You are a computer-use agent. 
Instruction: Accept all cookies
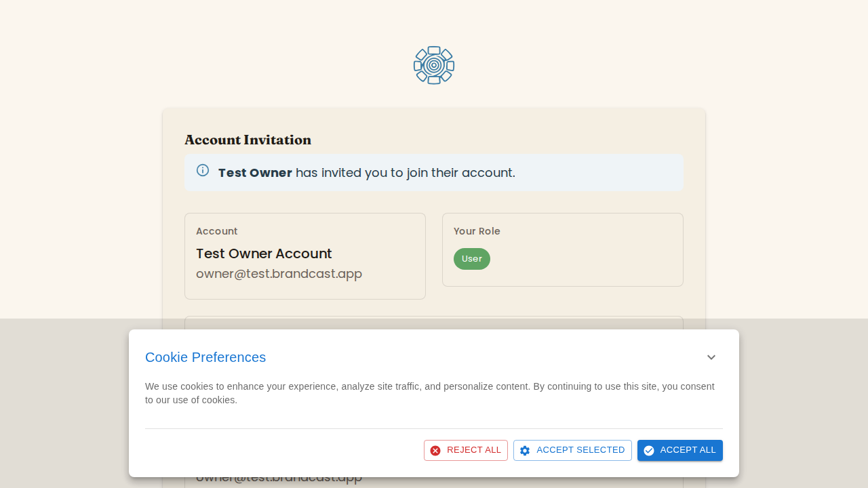(680, 450)
